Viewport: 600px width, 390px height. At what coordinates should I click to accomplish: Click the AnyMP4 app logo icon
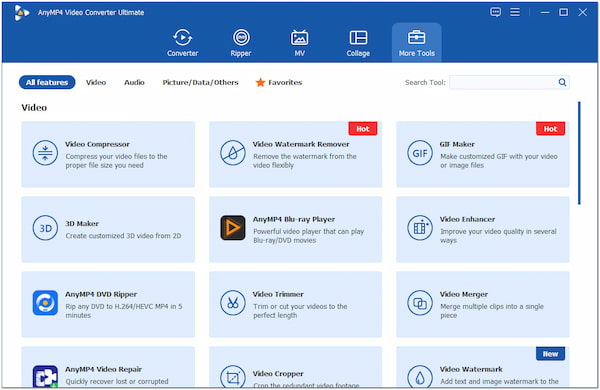pos(22,12)
